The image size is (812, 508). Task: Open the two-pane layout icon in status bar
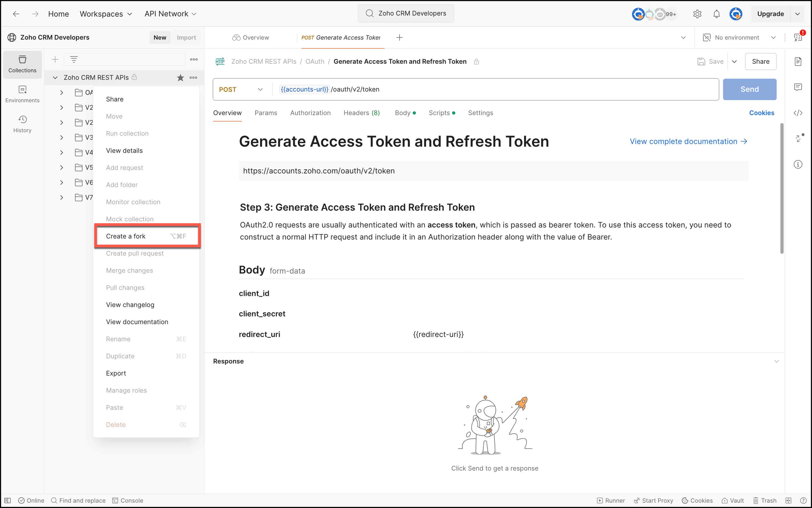tap(788, 500)
